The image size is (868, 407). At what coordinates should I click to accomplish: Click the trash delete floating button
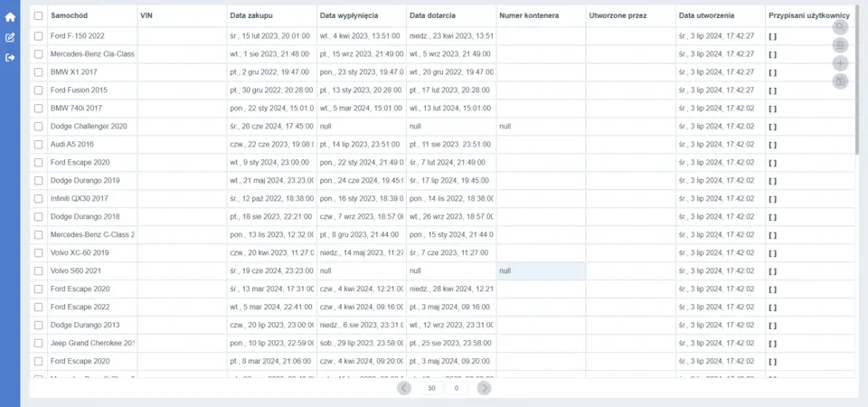pyautogui.click(x=840, y=45)
